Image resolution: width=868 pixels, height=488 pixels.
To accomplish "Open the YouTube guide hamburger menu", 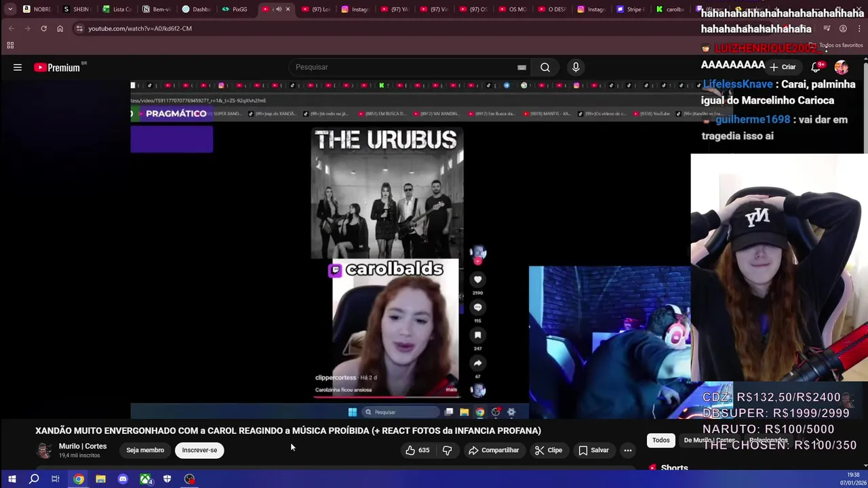I will (x=18, y=67).
